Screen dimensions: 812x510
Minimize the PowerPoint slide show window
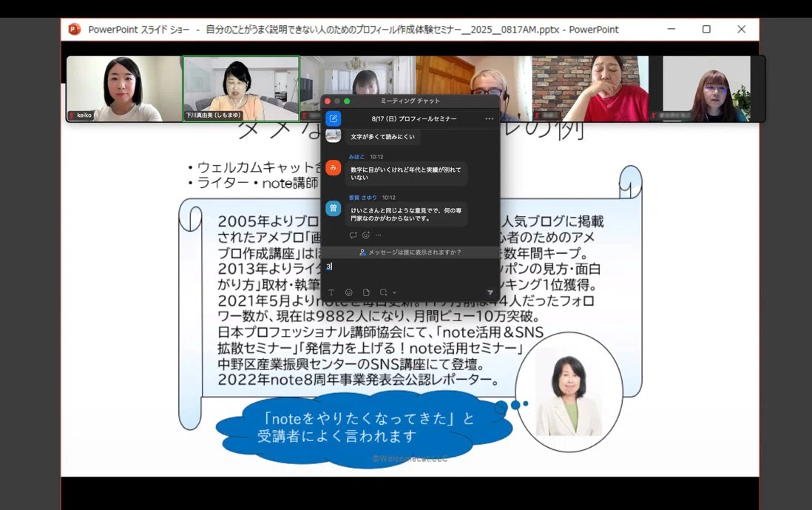[x=671, y=30]
